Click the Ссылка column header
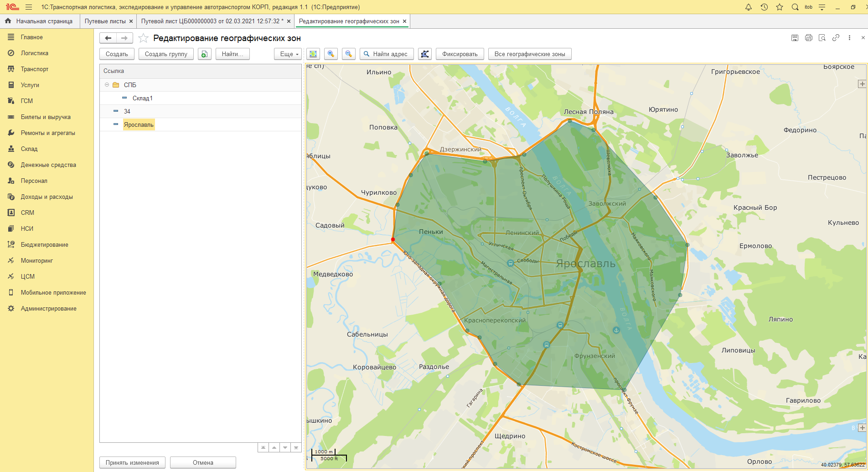 point(201,71)
